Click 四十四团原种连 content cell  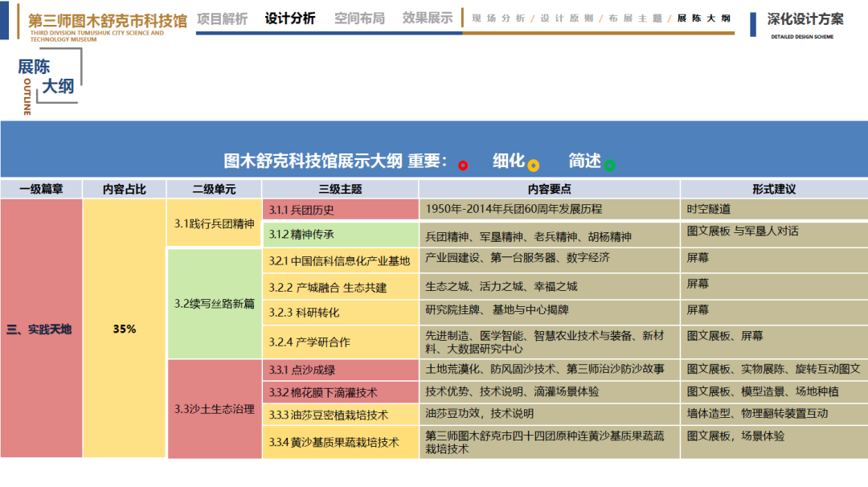pyautogui.click(x=549, y=442)
